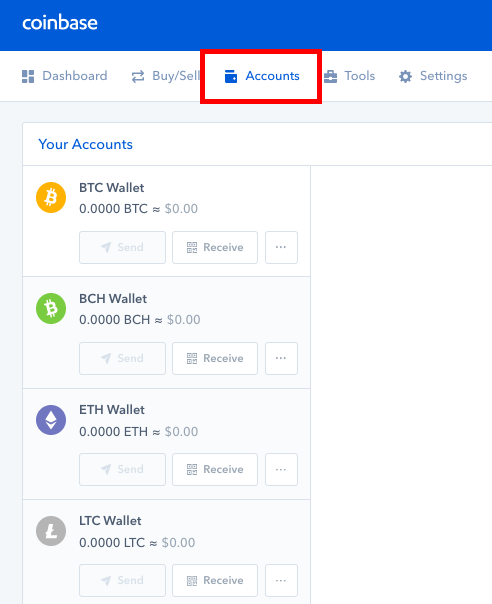Click the orange Bitcoin wallet icon
Screen dimensions: 492x604
click(x=51, y=198)
